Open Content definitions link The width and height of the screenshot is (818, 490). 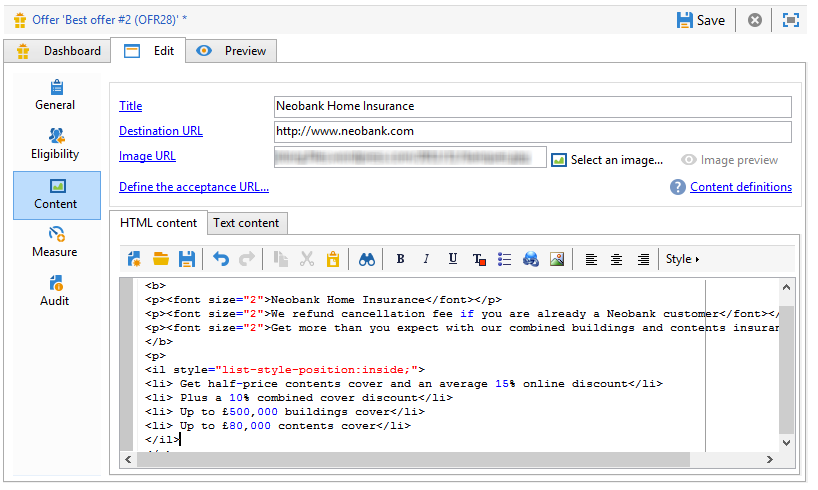point(741,187)
